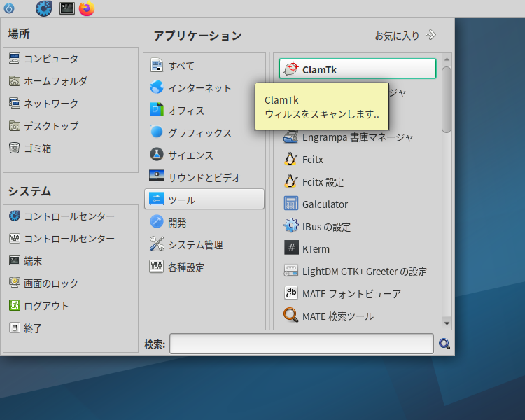The height and width of the screenshot is (420, 525).
Task: Select the サウンドとビデオ category
Action: click(x=204, y=177)
